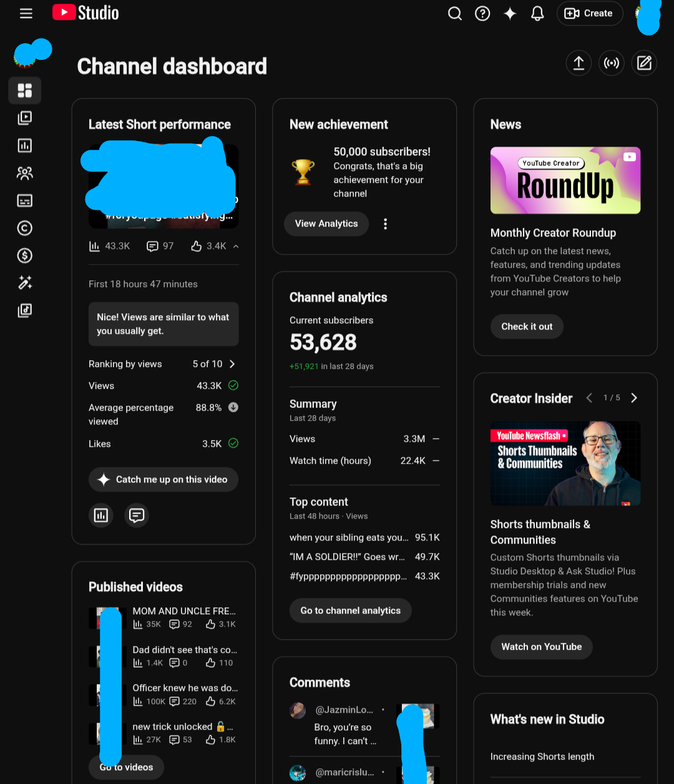Go to next Creator Insider item
Screen dimensions: 674x784
point(634,398)
